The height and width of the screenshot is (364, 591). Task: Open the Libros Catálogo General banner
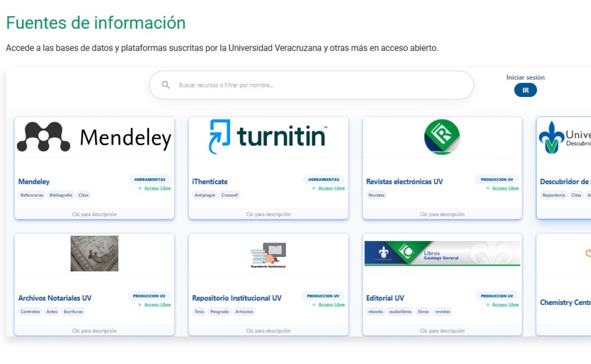[x=442, y=253]
